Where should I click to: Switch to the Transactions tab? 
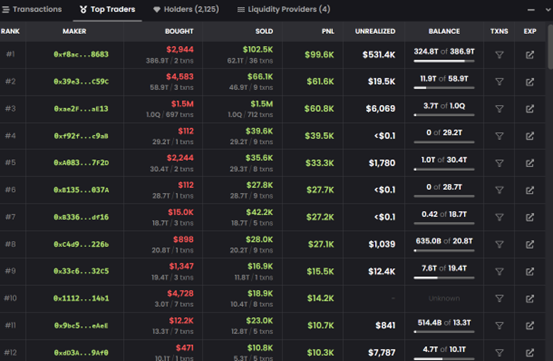(32, 10)
